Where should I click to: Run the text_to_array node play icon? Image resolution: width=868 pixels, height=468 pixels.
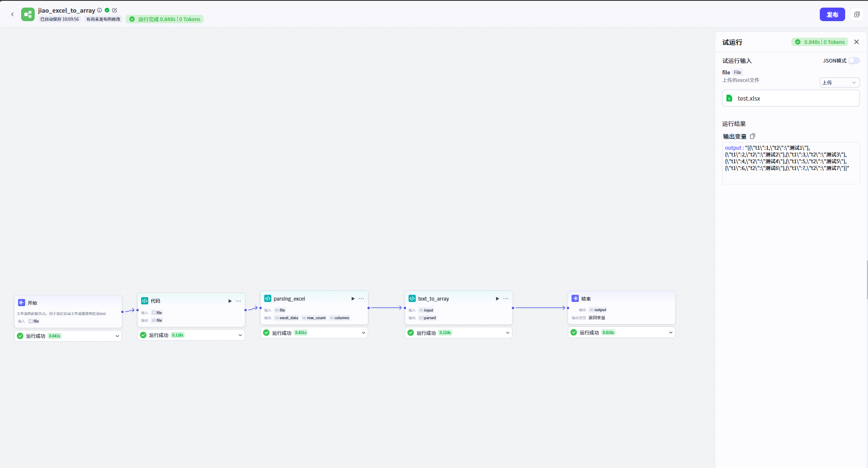click(x=497, y=299)
